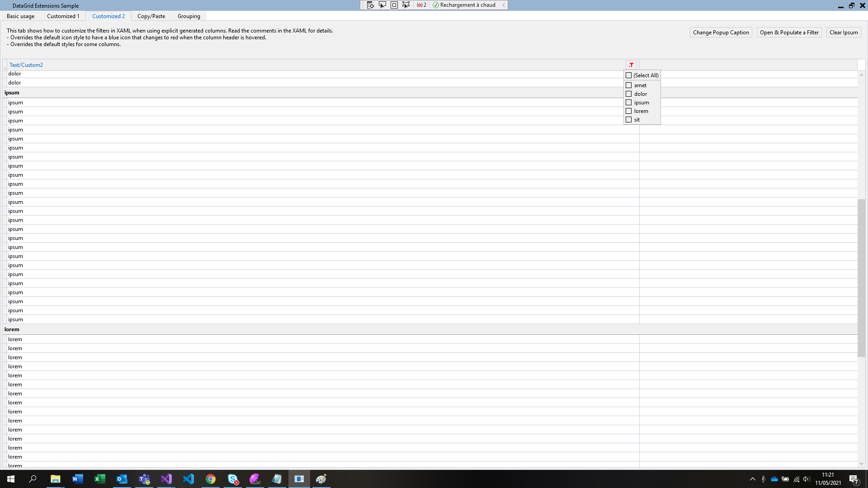Collapse the debug toolbar with the chevron
The width and height of the screenshot is (868, 488).
pyautogui.click(x=504, y=5)
